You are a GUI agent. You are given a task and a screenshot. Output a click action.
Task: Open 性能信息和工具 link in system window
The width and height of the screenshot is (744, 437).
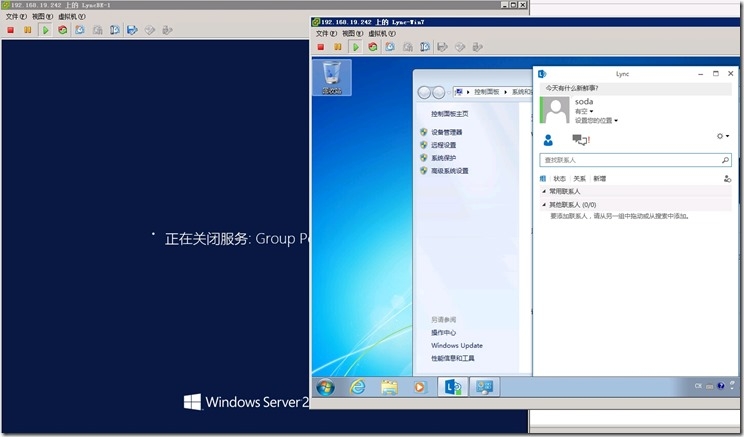click(453, 358)
